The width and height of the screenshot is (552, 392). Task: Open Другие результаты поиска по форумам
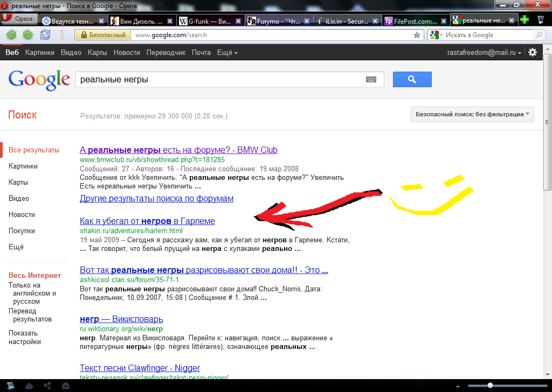coord(157,199)
